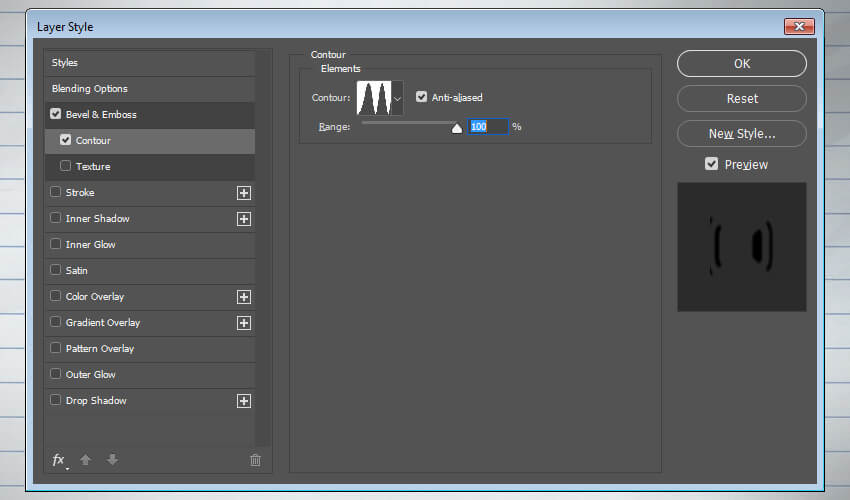Click the Range slider handle

point(457,128)
